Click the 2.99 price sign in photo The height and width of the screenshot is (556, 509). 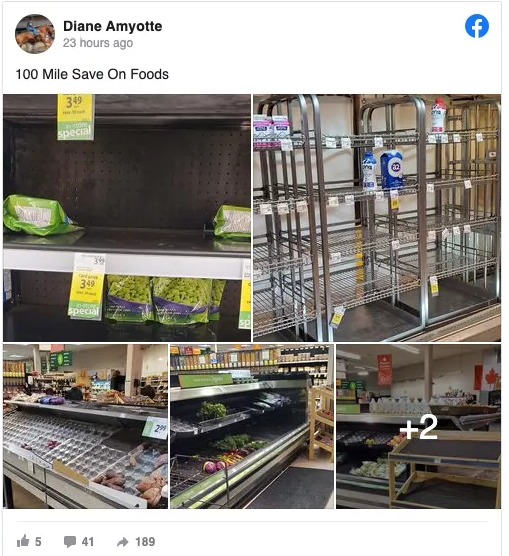tap(157, 428)
